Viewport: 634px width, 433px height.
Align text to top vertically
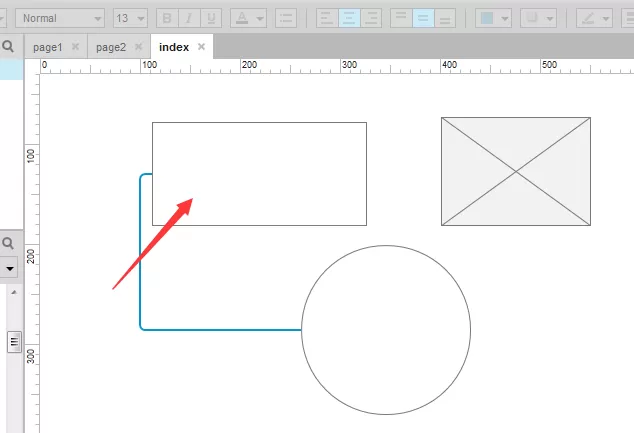click(401, 18)
